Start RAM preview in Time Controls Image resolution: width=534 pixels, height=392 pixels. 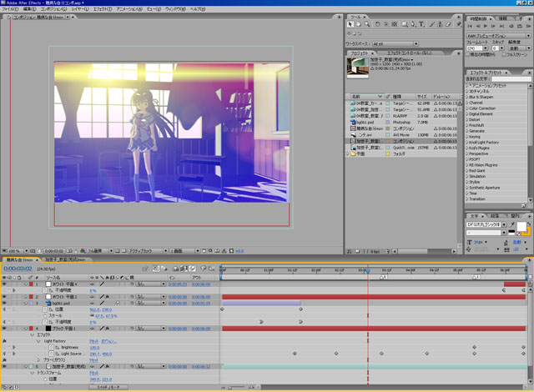click(x=528, y=26)
